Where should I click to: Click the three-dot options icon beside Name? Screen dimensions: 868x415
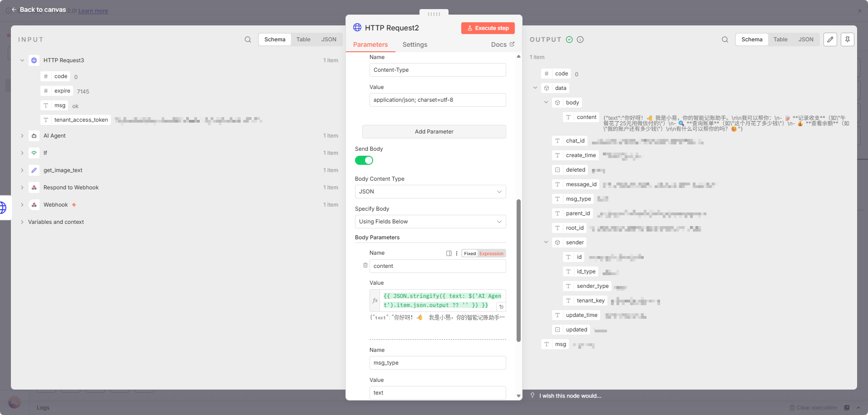point(457,253)
